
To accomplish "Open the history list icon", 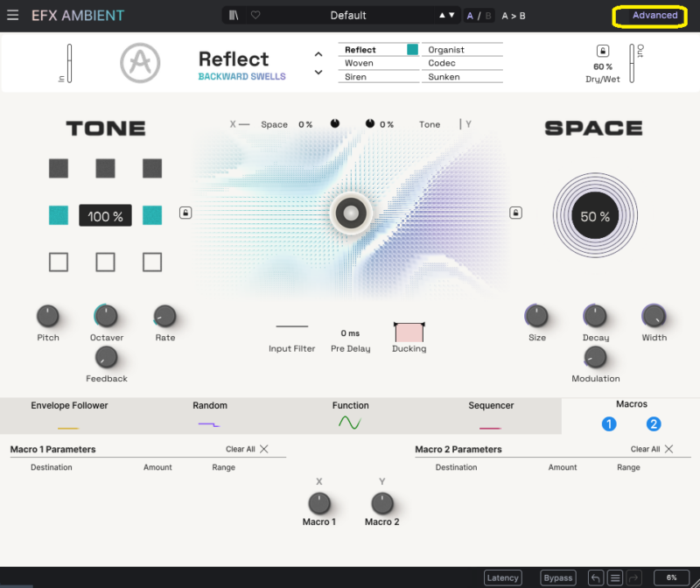I will [615, 577].
